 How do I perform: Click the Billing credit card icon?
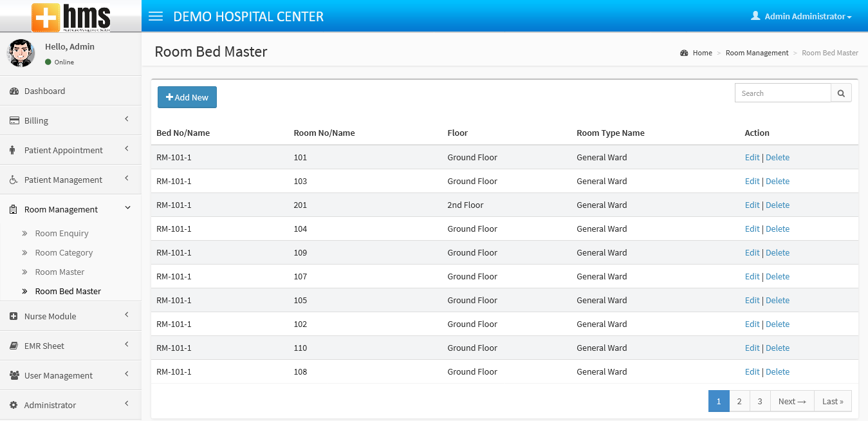tap(14, 121)
